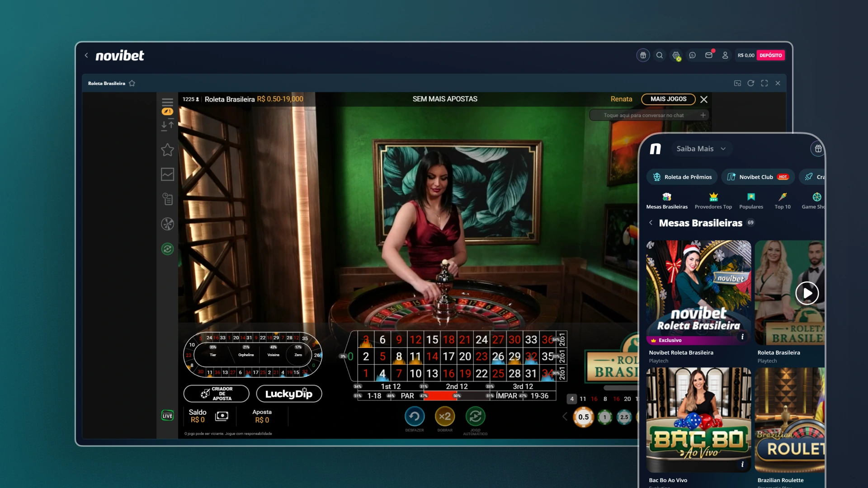
Task: Bet on the 19-36 high range
Action: 539,396
